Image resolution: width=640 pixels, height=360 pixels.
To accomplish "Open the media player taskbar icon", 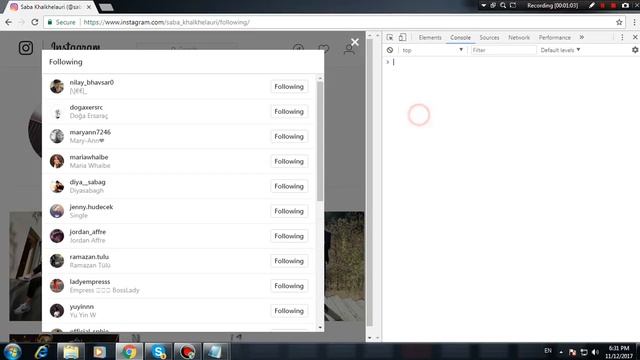I will pos(100,351).
